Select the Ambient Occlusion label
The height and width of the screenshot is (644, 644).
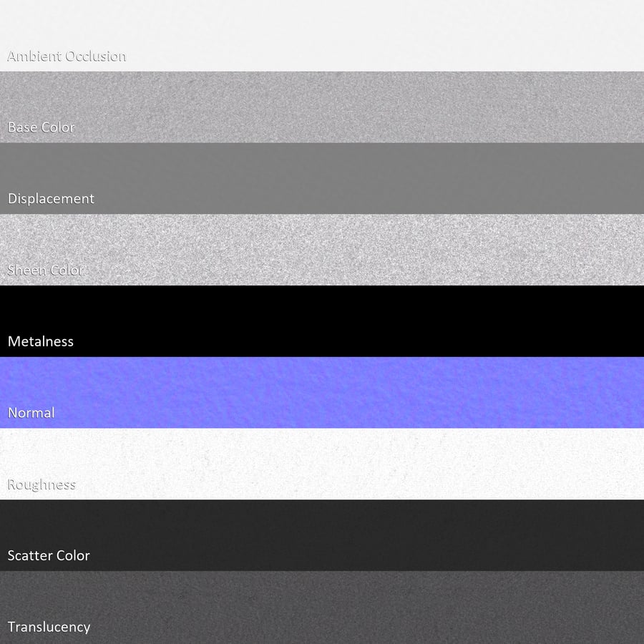point(67,57)
